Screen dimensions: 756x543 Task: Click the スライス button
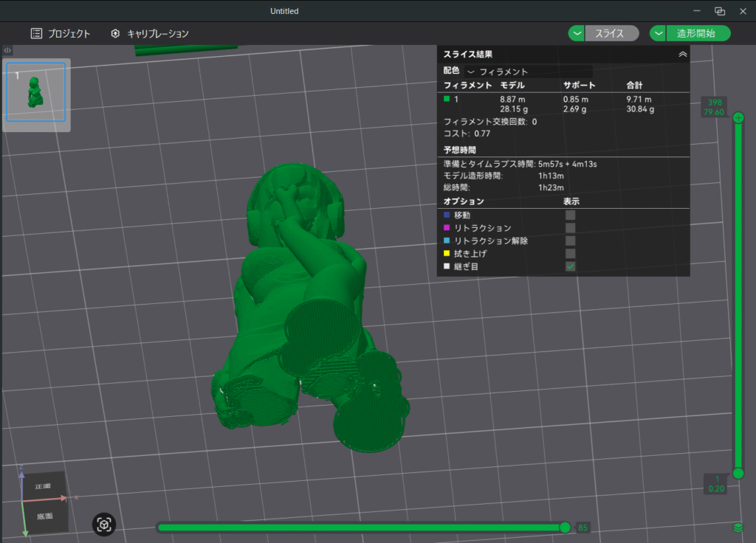click(611, 33)
